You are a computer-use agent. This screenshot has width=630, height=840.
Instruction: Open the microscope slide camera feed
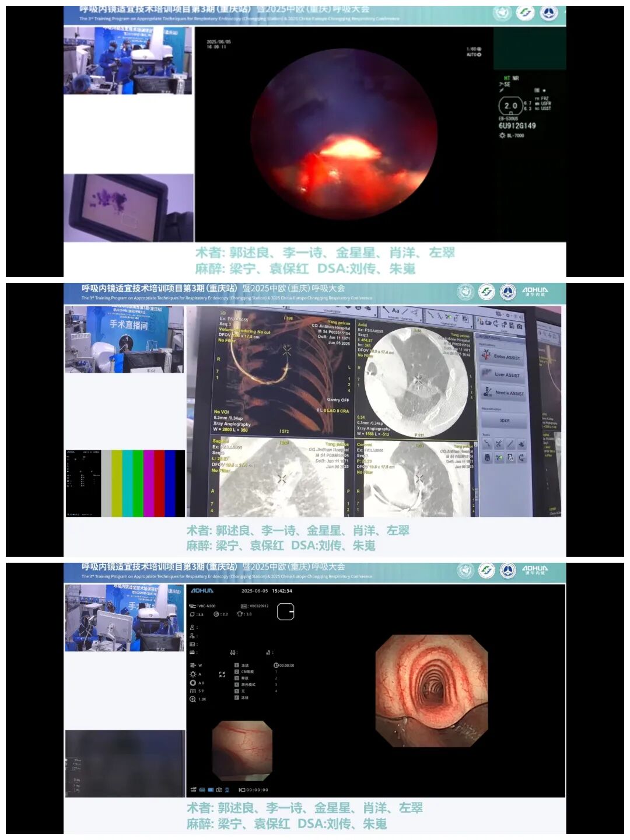tap(128, 207)
